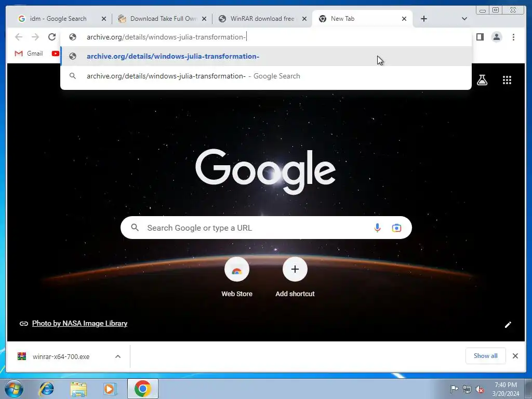
Task: Close the idm - Google Search tab
Action: coord(104,19)
